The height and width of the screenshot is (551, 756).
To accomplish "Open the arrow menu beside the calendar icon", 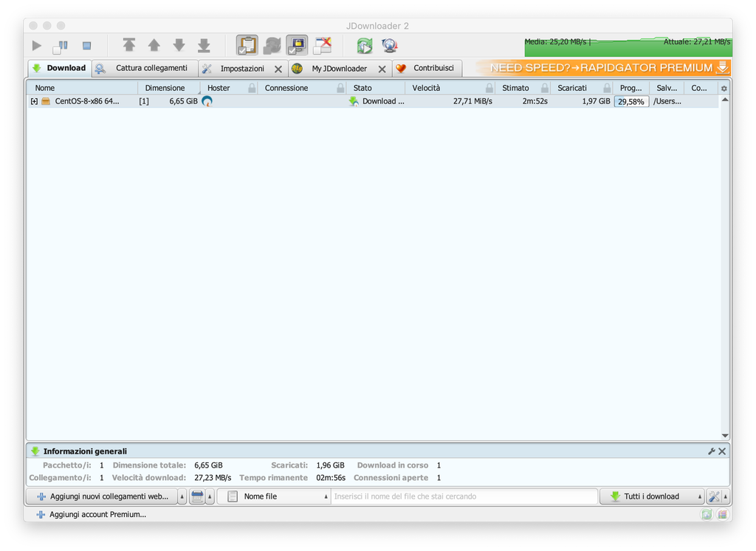I will click(x=210, y=496).
